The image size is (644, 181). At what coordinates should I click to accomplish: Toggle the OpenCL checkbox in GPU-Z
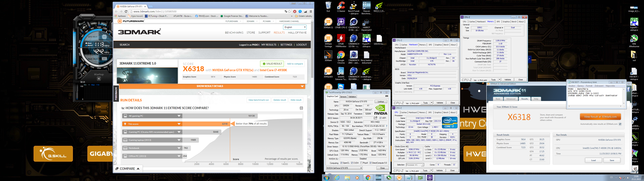tap(341, 163)
